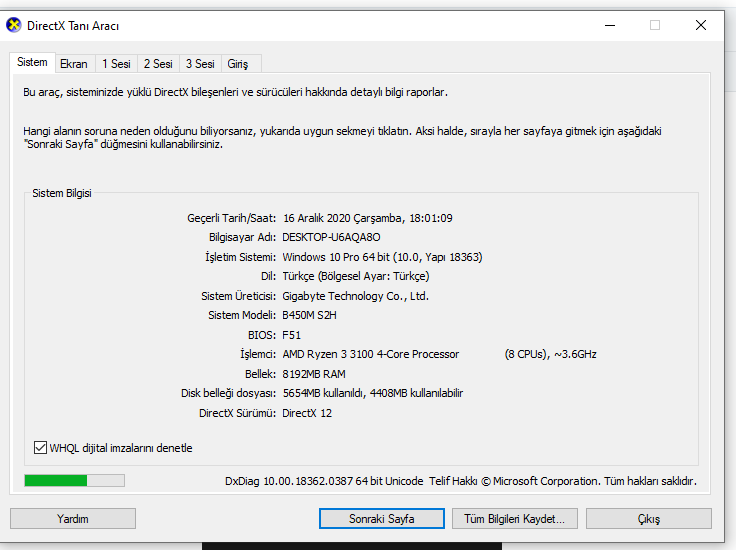
Task: Click the Geçerli Tarih/Saat label
Action: click(x=231, y=218)
